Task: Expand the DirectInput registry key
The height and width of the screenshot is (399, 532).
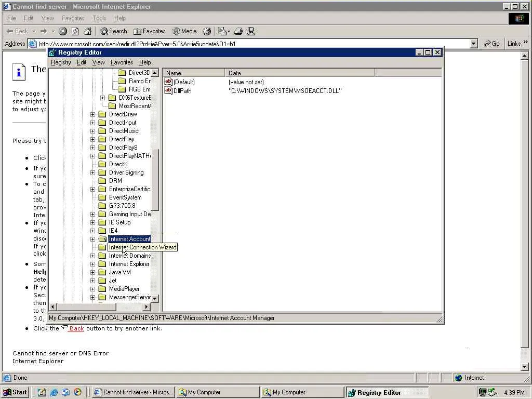Action: tap(92, 123)
